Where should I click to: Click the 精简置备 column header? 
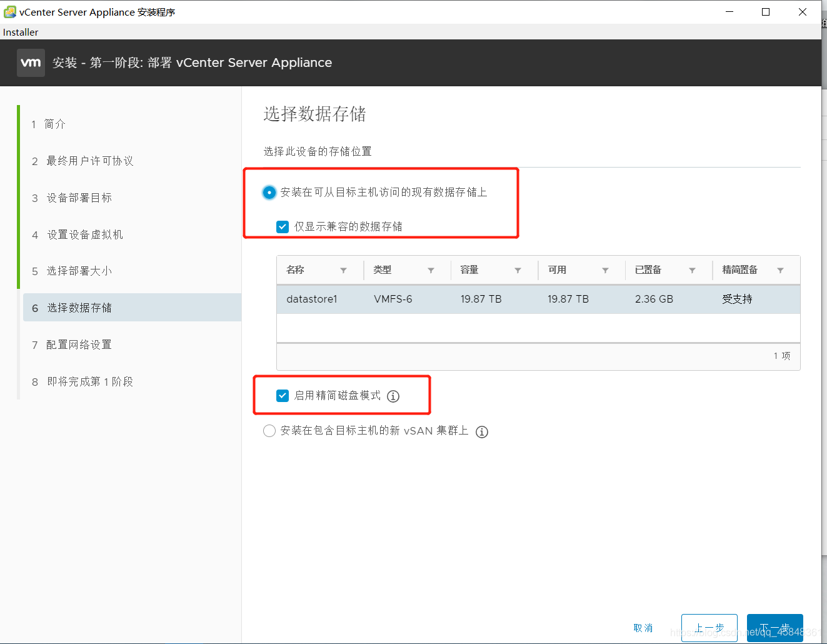click(739, 270)
